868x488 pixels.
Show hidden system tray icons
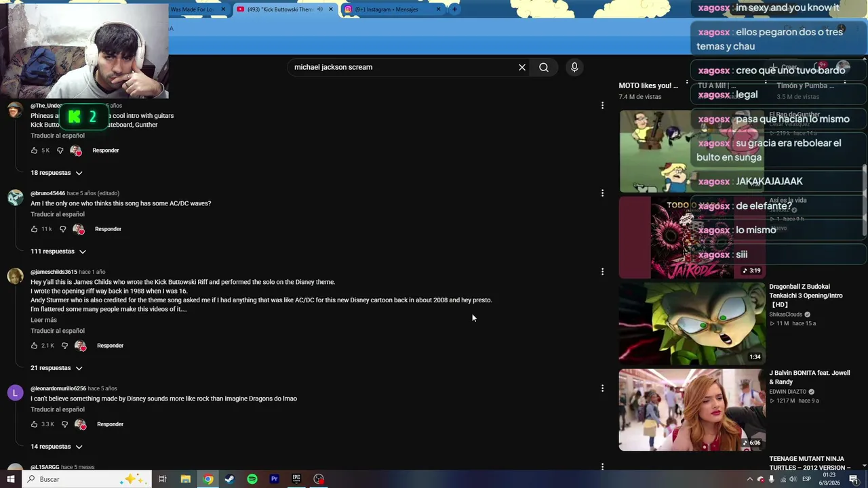pyautogui.click(x=749, y=479)
